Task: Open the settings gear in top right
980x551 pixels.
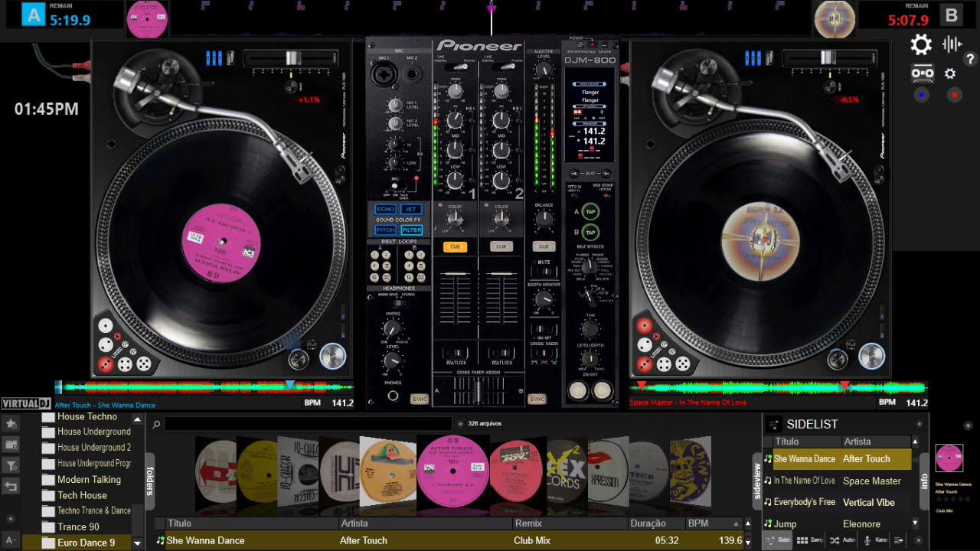Action: [x=921, y=44]
